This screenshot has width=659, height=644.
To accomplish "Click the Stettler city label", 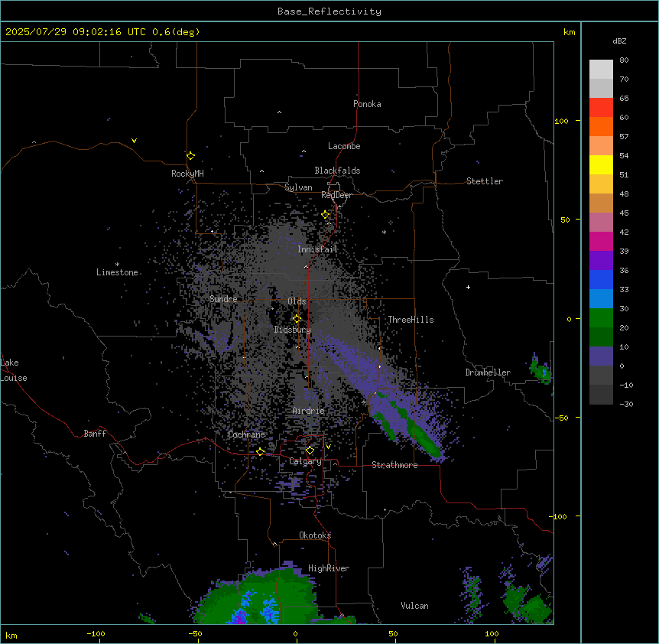I will [485, 181].
